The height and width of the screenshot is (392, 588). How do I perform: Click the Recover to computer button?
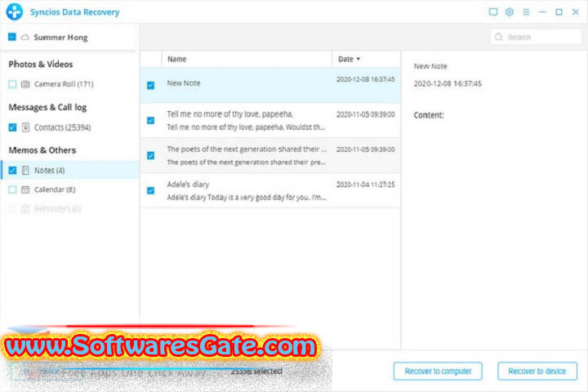[x=438, y=371]
